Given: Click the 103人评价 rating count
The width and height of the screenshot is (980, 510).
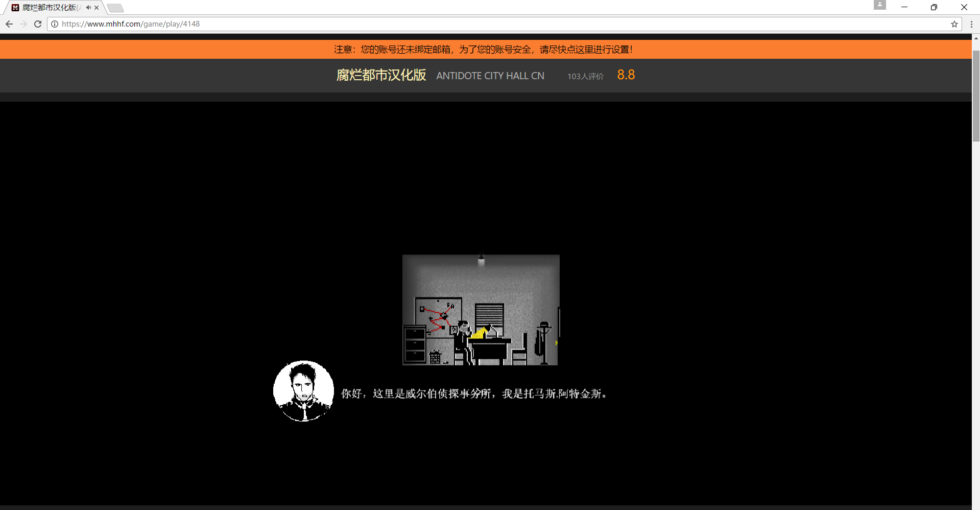Looking at the screenshot, I should coord(585,76).
